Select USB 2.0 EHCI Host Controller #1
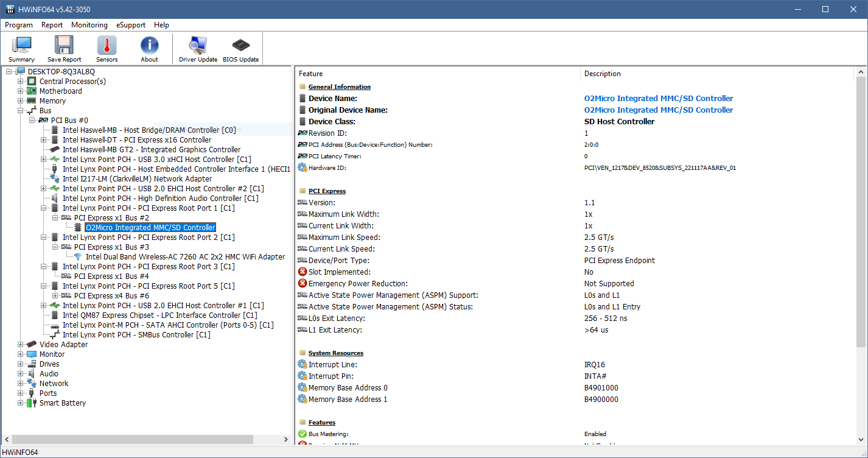The image size is (868, 458). point(163,306)
